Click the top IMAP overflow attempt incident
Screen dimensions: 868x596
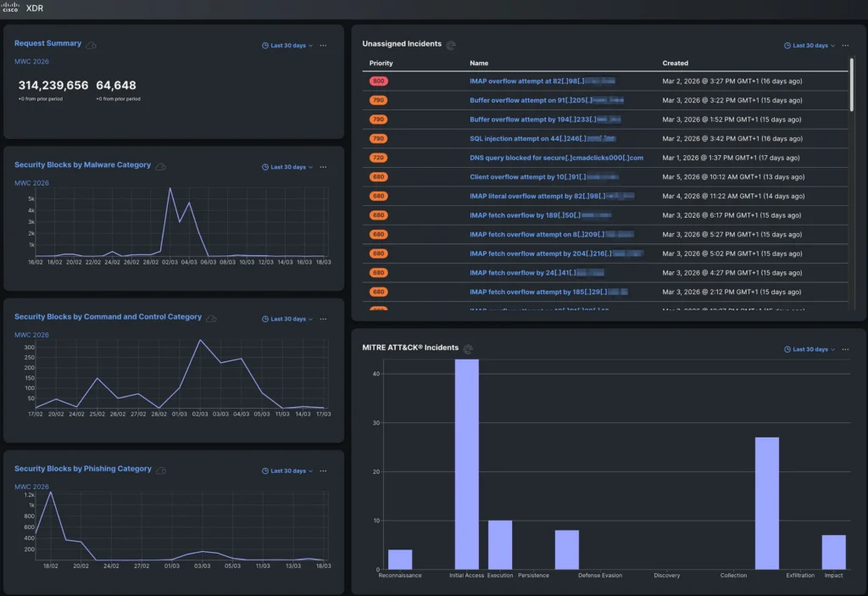pyautogui.click(x=542, y=81)
